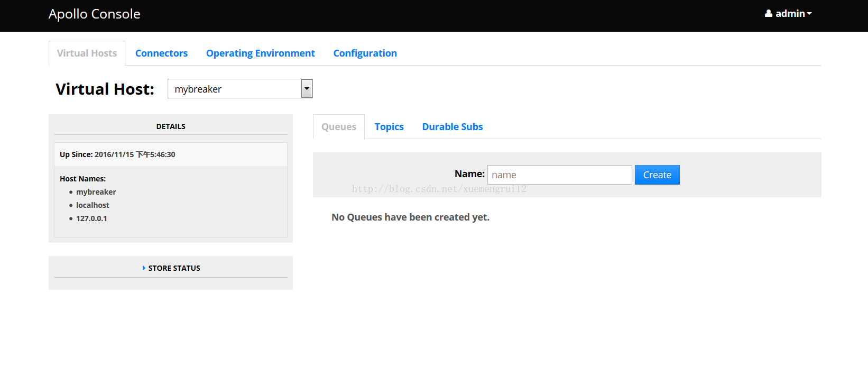Click the blue Create button
The width and height of the screenshot is (868, 366).
click(x=657, y=175)
